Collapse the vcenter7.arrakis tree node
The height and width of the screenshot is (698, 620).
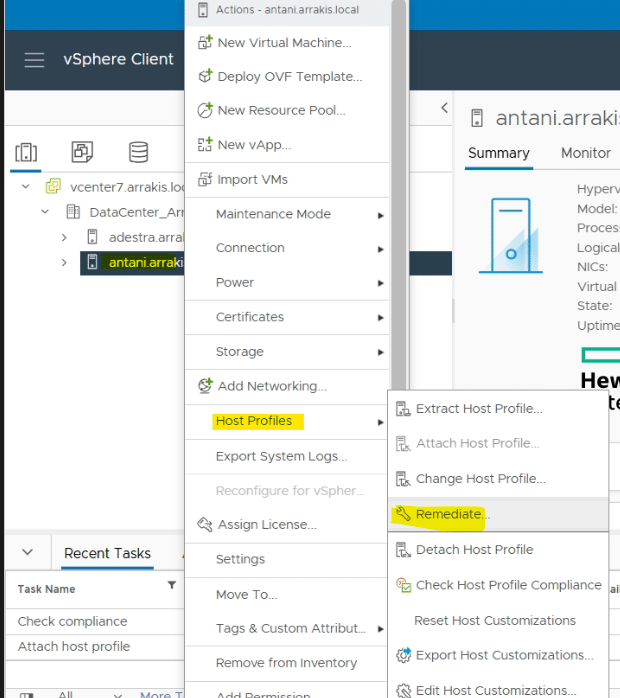(26, 187)
